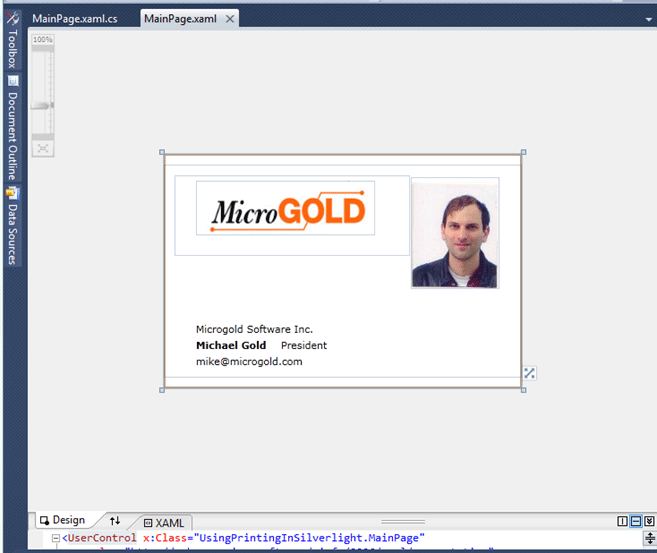657x553 pixels.
Task: Open the active documents dropdown arrow
Action: pos(649,19)
